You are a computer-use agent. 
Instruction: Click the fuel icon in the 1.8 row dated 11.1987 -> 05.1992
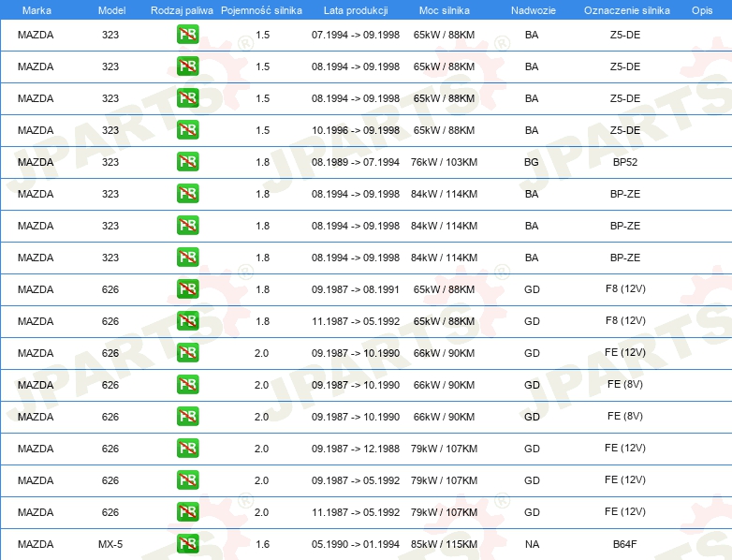187,321
